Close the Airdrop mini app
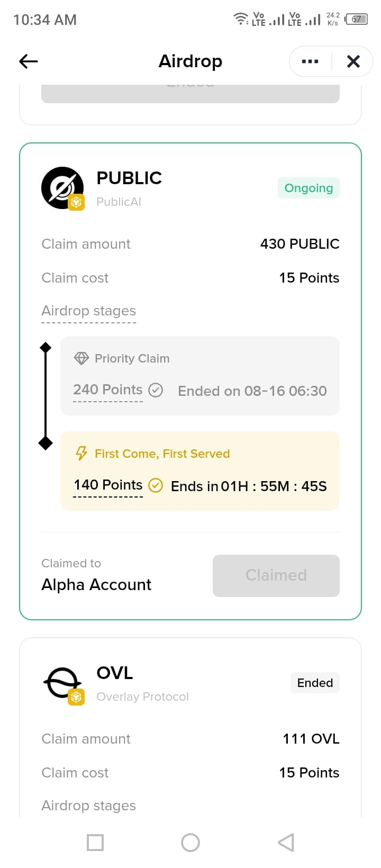The width and height of the screenshot is (381, 868). [x=353, y=61]
